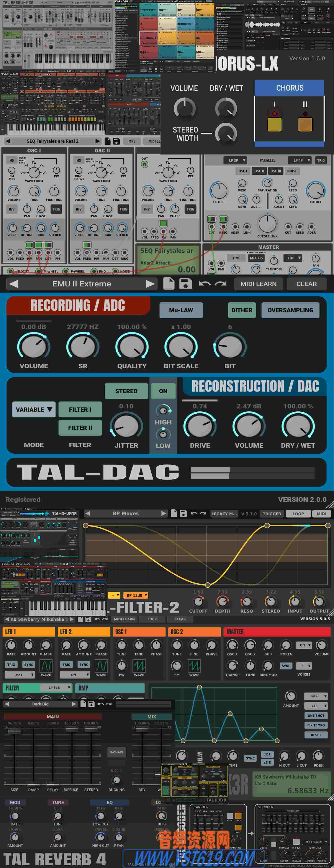This screenshot has height=868, width=334.
Task: Go to the preset before BP Moves
Action: 88,513
